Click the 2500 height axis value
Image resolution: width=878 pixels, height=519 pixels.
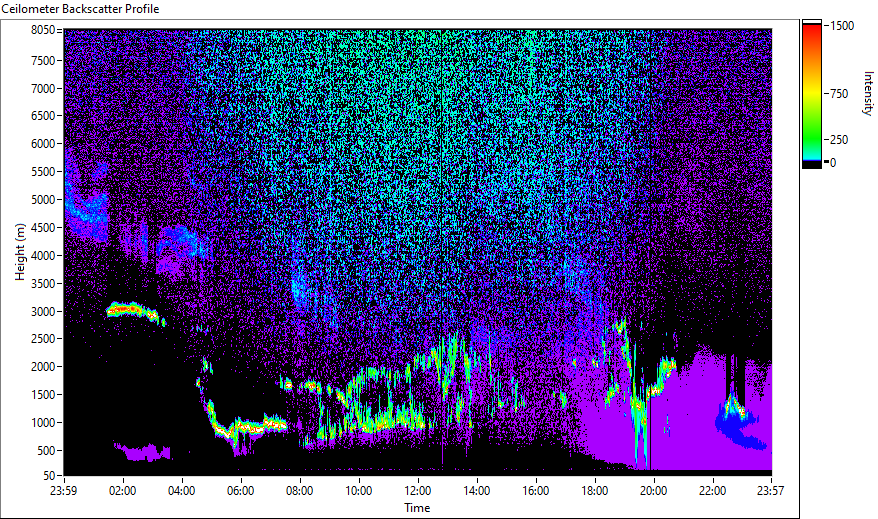click(43, 339)
